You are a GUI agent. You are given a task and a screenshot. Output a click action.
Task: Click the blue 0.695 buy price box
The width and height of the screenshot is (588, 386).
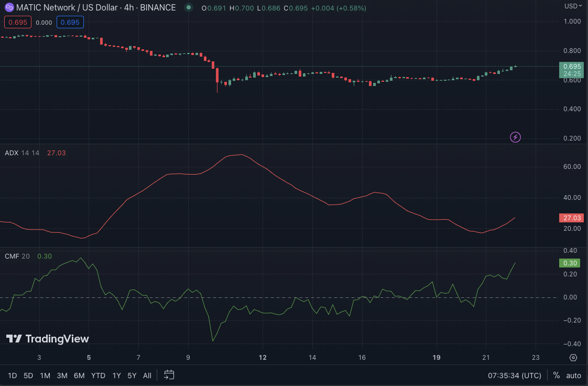click(x=70, y=22)
